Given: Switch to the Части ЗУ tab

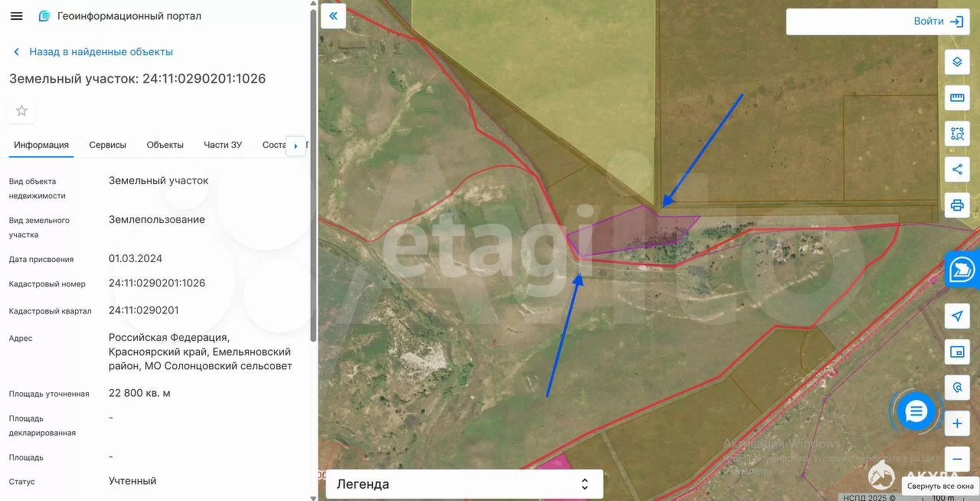Looking at the screenshot, I should 223,145.
